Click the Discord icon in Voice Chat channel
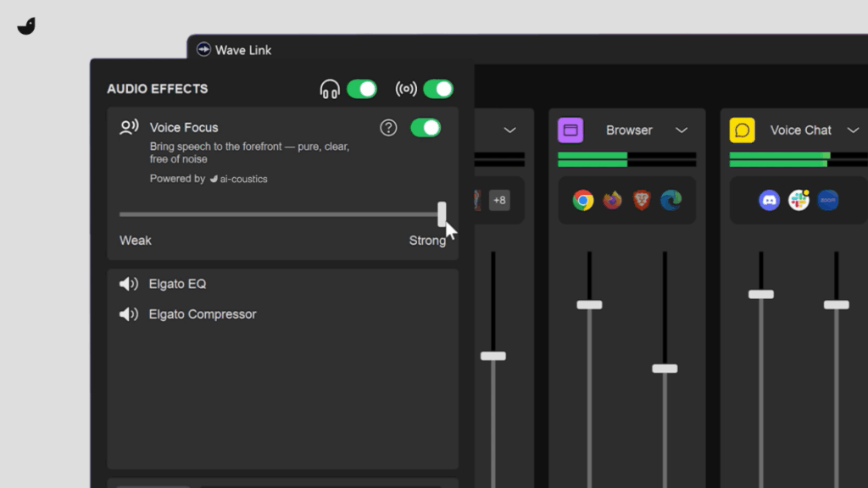 coord(767,200)
